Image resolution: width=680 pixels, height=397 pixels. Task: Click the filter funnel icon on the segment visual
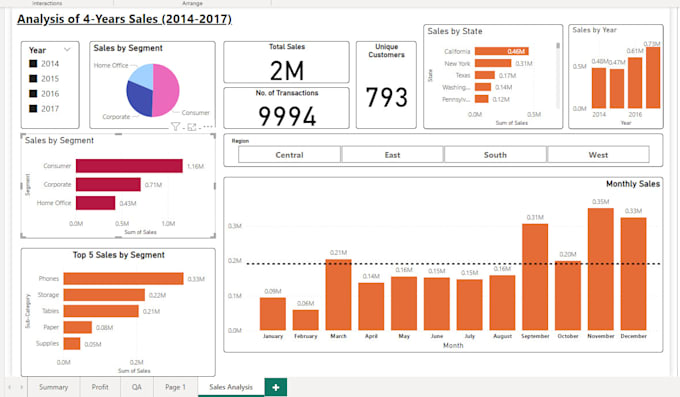175,127
